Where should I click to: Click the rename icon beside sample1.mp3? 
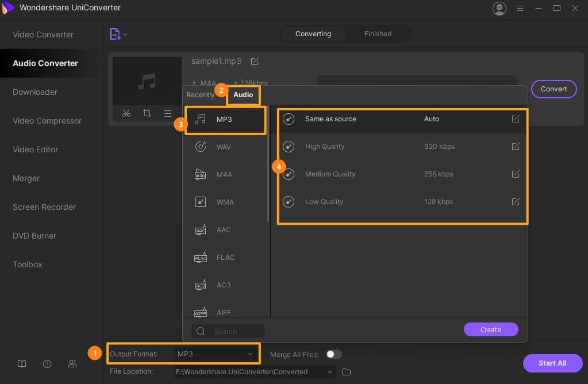(x=255, y=61)
